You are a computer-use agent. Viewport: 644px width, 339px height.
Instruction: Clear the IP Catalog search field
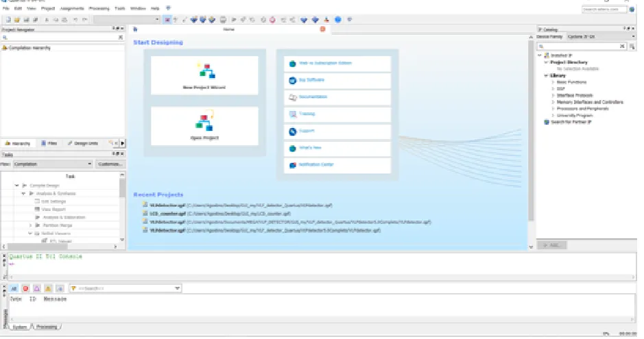(622, 47)
